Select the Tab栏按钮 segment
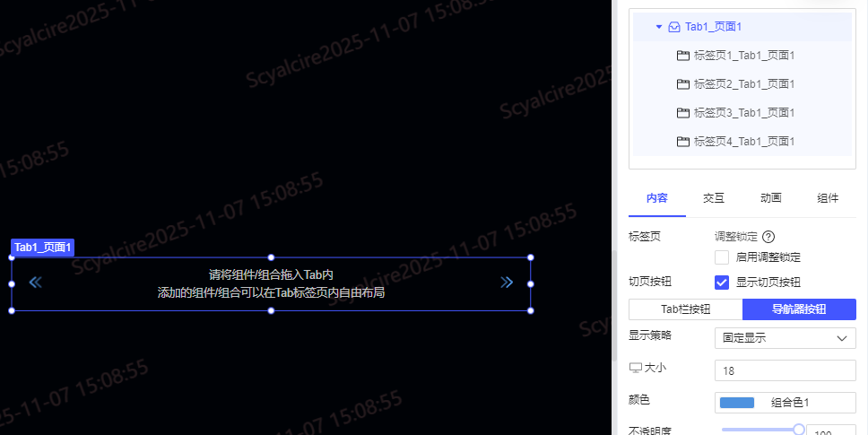Viewport: 868px width, 435px height. click(x=686, y=309)
